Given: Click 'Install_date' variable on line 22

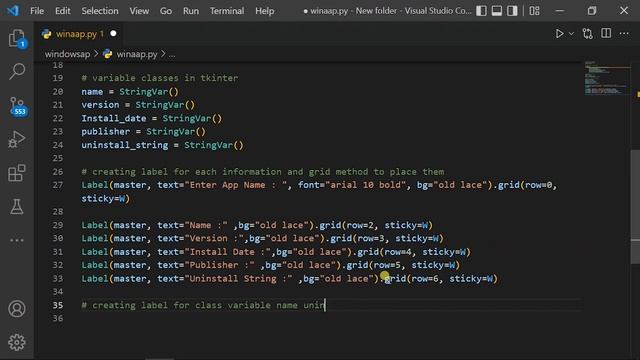Looking at the screenshot, I should [113, 119].
